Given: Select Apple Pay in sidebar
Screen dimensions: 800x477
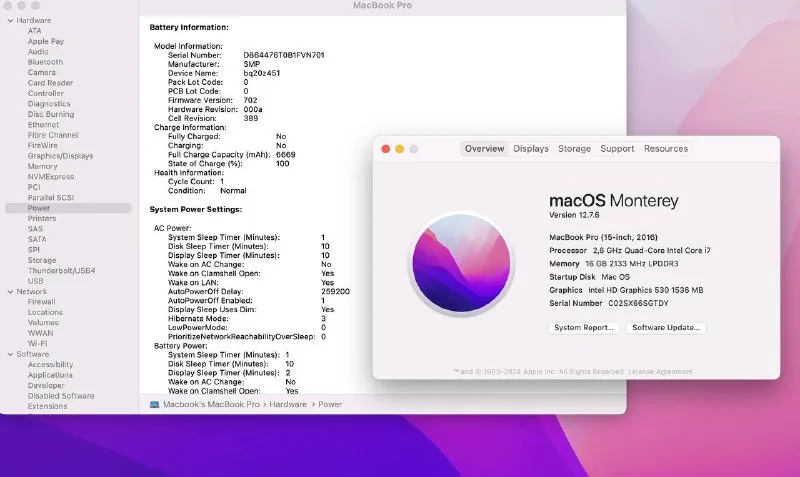Looking at the screenshot, I should 46,41.
